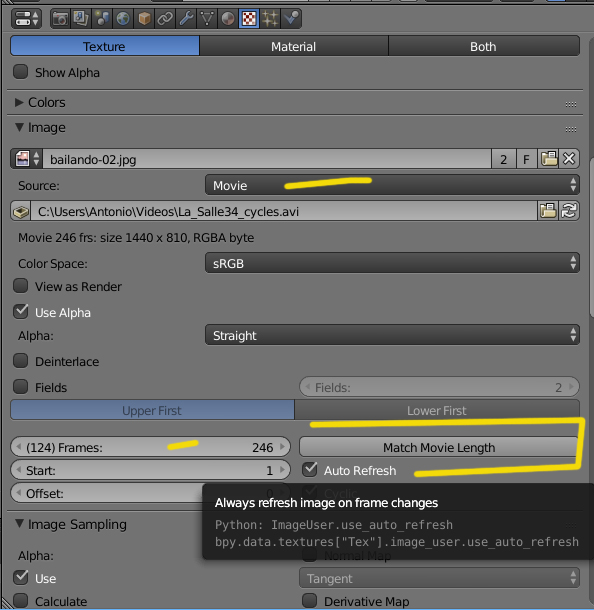Screen dimensions: 594x610
Task: Open the Particles sparkle tab
Action: tap(270, 18)
